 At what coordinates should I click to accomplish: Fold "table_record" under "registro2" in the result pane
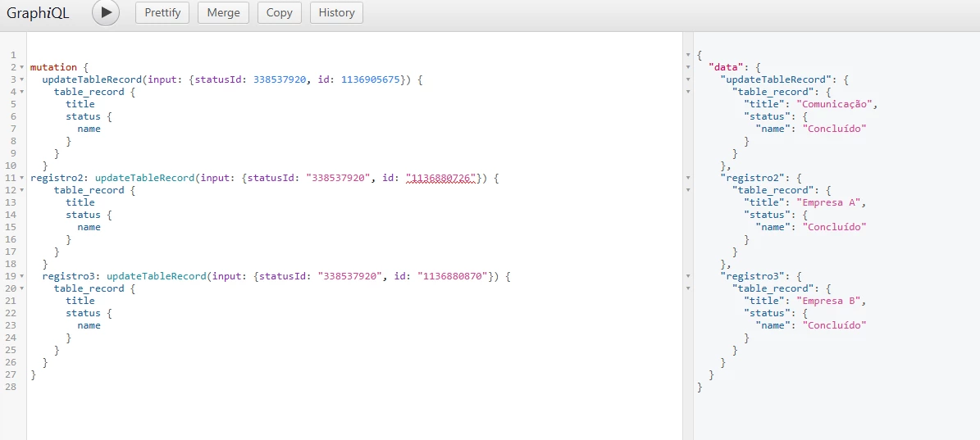click(688, 190)
